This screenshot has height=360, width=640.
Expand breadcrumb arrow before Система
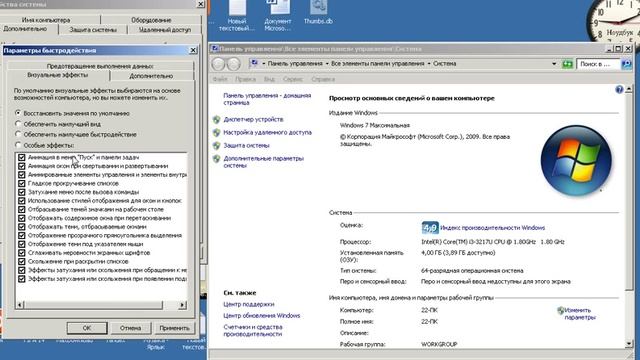coord(429,64)
